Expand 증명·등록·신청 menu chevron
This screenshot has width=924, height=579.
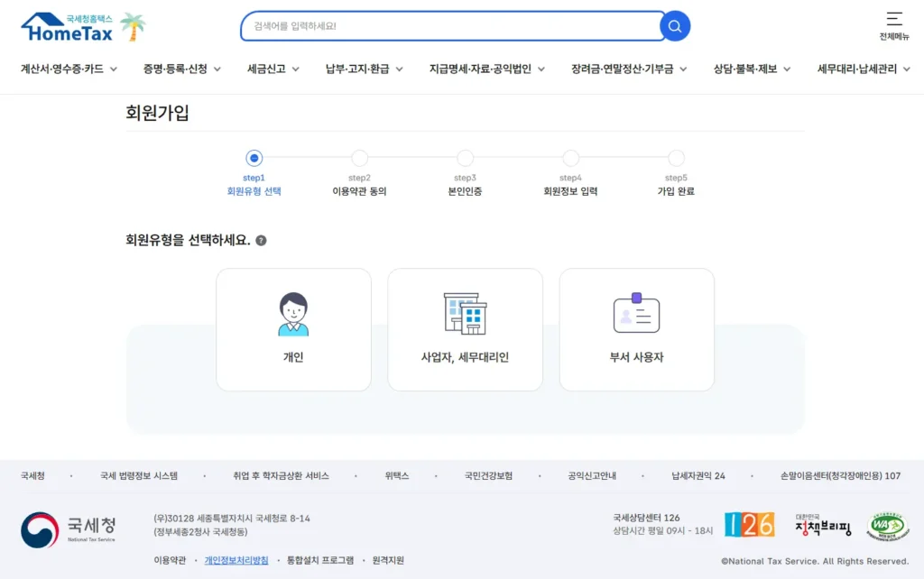(217, 69)
